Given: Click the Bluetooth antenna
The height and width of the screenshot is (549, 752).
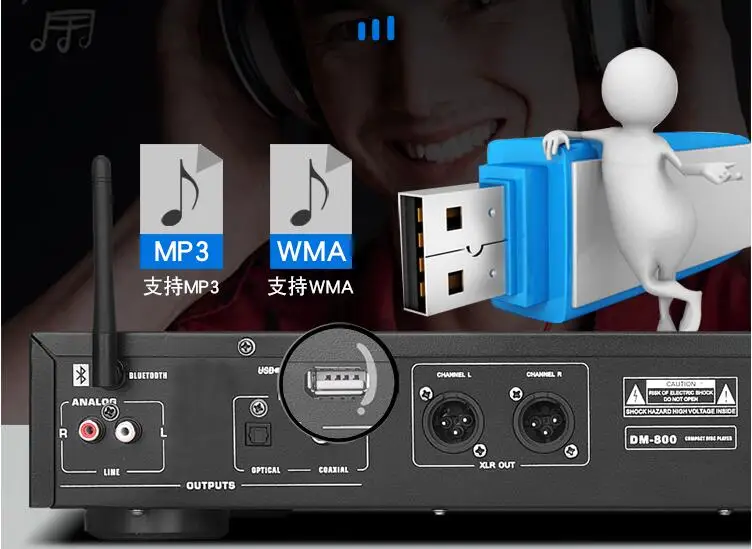Looking at the screenshot, I should tap(104, 271).
